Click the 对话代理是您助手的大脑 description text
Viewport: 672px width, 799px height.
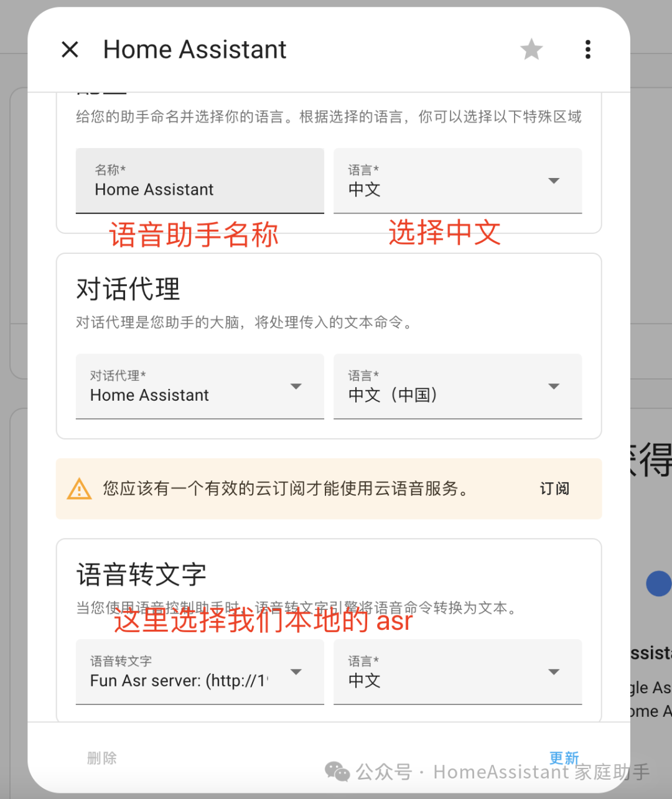244,322
